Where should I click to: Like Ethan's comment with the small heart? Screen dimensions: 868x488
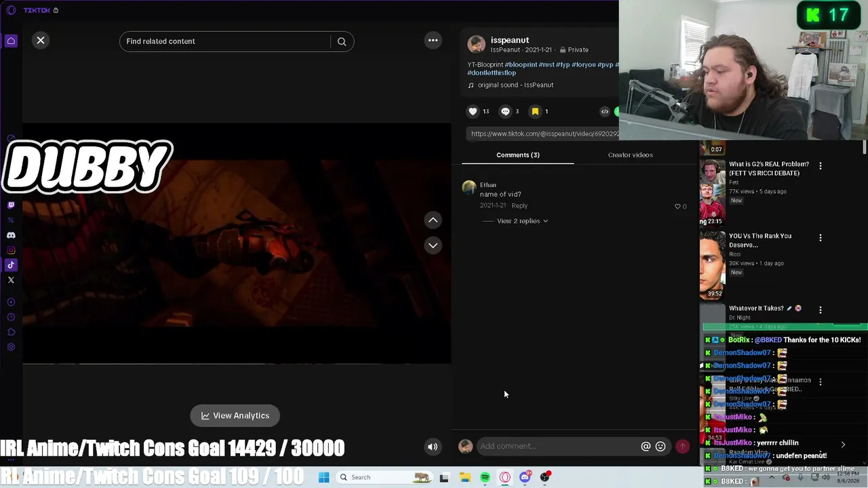coord(677,206)
